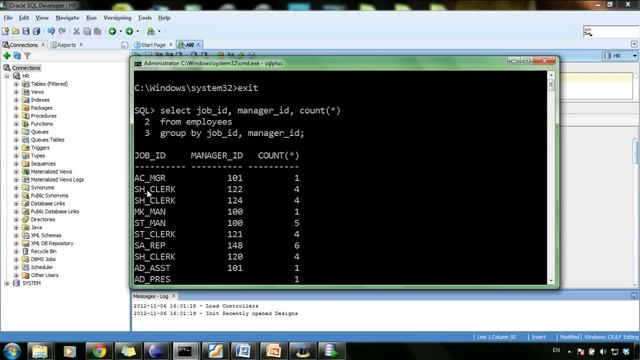Click the Windows Start button

(x=12, y=351)
